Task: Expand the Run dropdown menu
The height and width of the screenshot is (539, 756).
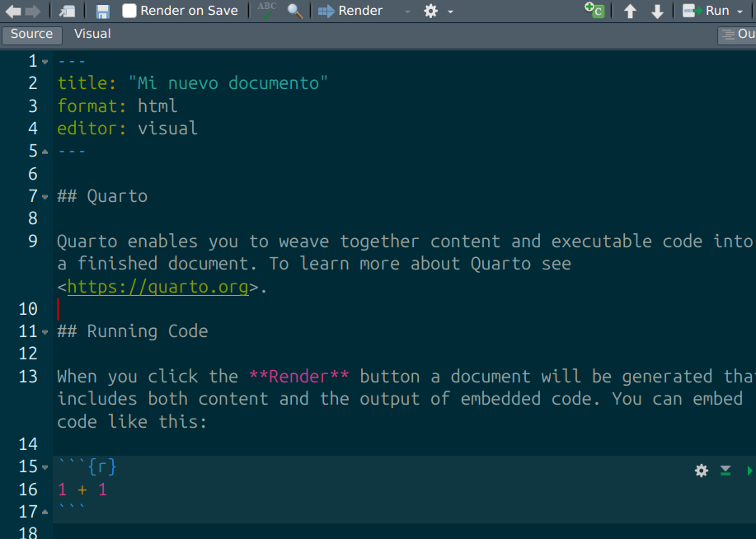Action: [x=740, y=11]
